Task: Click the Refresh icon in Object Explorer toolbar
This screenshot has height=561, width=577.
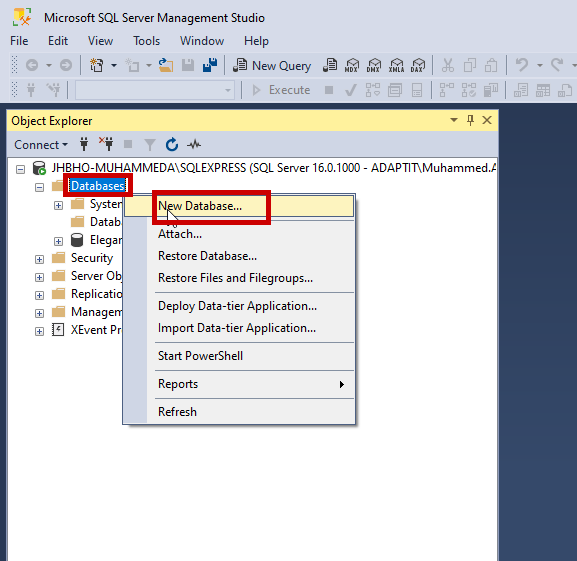Action: point(171,145)
